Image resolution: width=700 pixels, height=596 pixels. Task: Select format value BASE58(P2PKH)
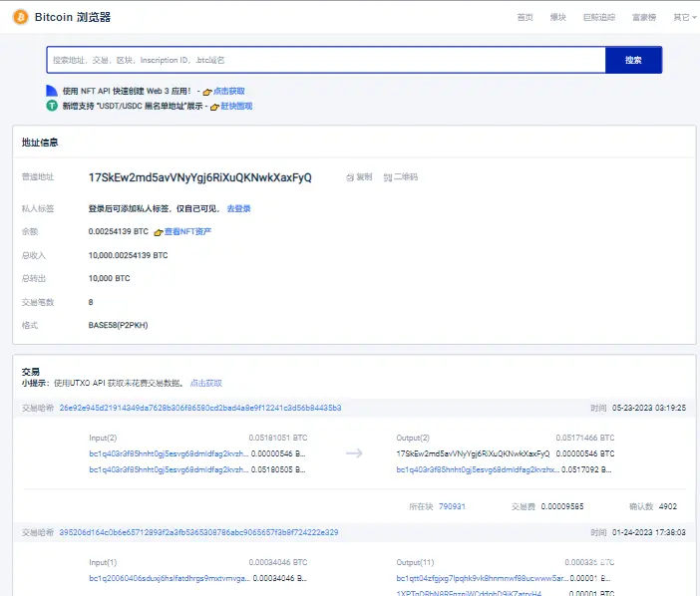118,325
